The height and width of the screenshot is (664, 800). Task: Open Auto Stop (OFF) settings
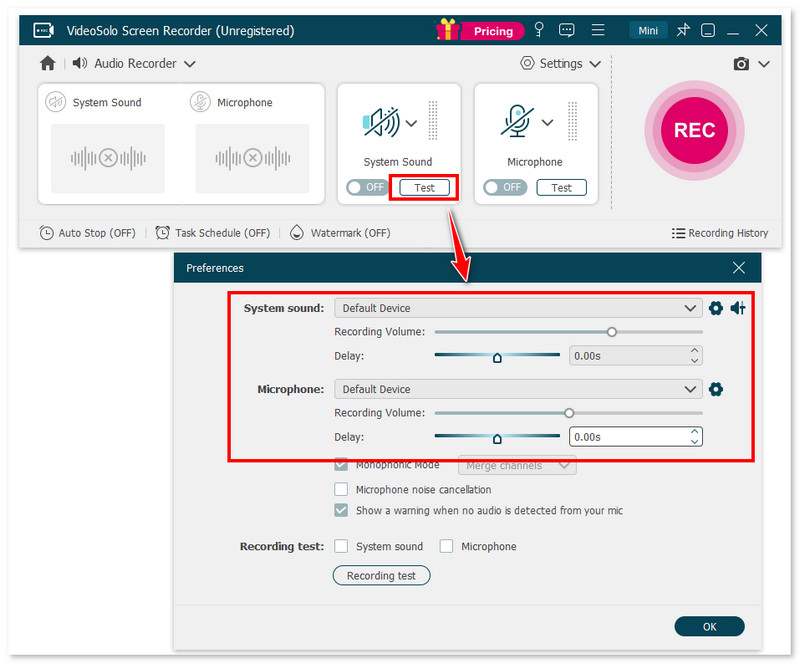[x=88, y=233]
